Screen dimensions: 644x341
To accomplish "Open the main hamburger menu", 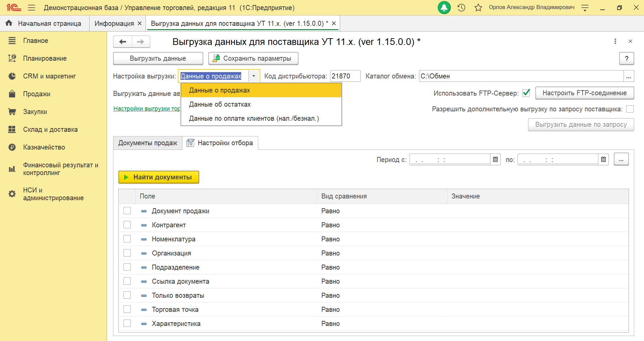I will [x=32, y=7].
